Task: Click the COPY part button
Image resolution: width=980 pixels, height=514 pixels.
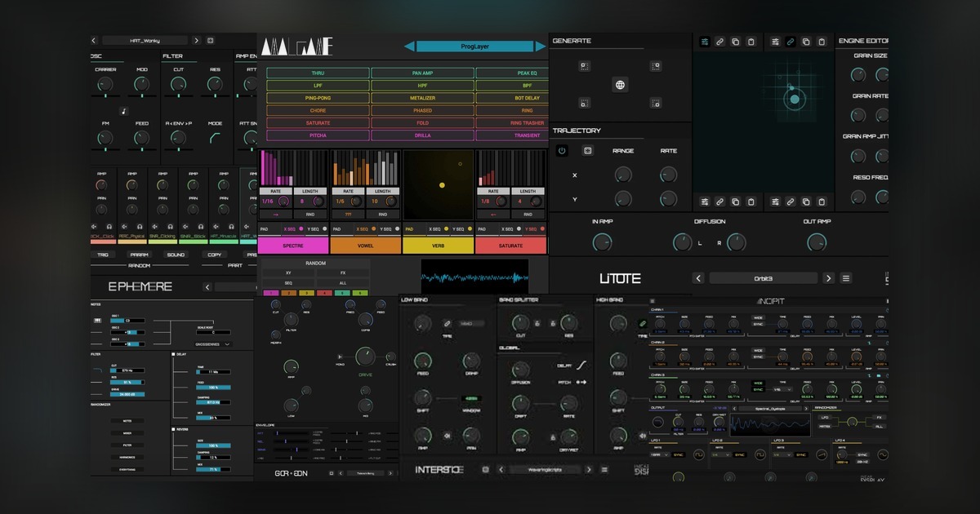Action: [x=215, y=254]
